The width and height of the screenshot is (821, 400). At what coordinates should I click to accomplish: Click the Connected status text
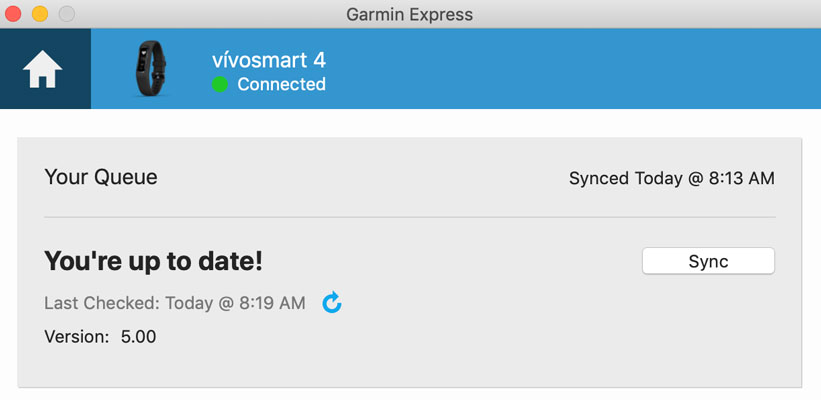coord(281,85)
